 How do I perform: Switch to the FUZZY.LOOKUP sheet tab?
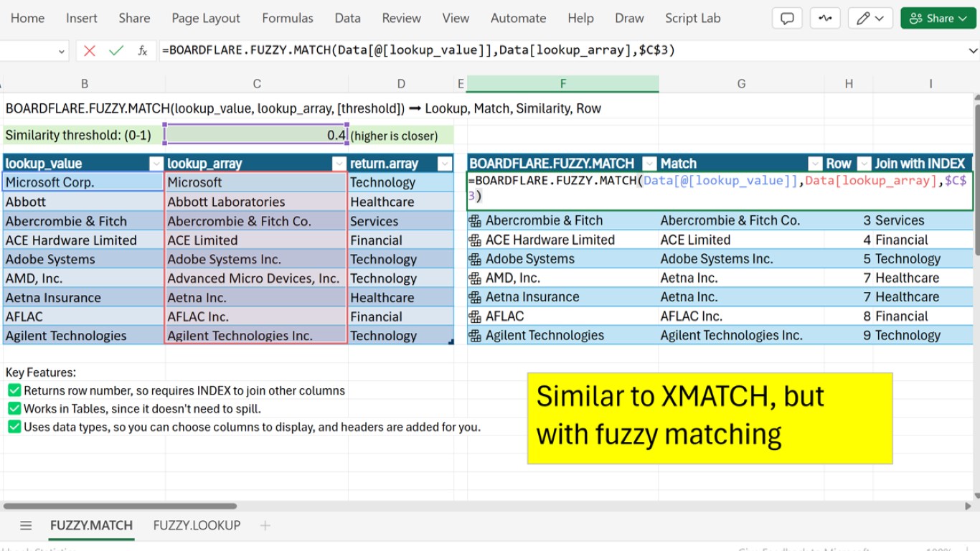click(197, 526)
